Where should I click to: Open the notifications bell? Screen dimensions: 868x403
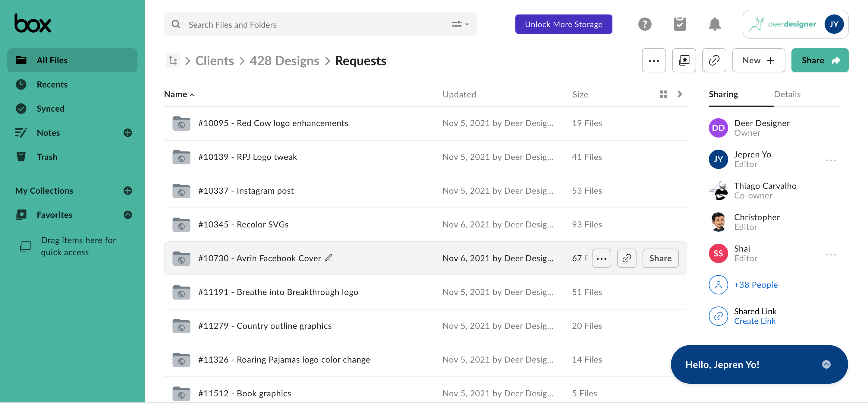point(714,24)
